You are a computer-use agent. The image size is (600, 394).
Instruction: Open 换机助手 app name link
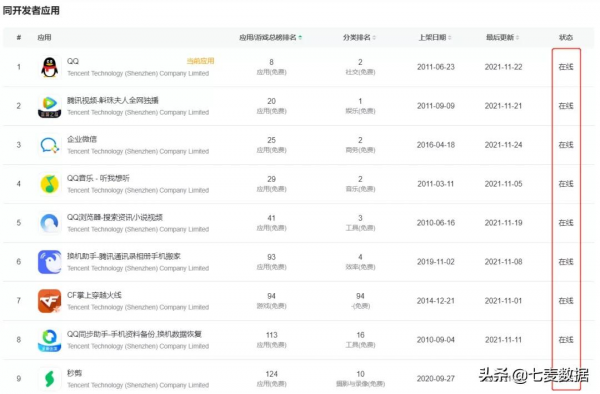point(124,256)
